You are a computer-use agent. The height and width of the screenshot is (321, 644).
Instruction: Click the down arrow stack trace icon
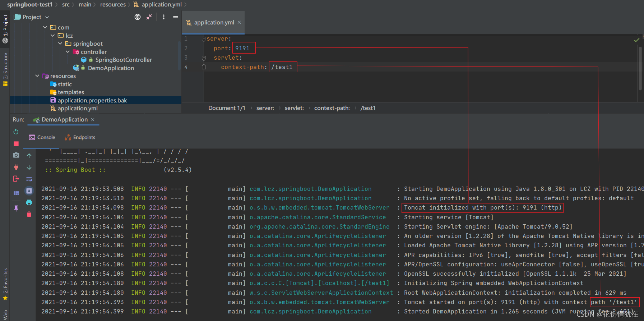(29, 168)
